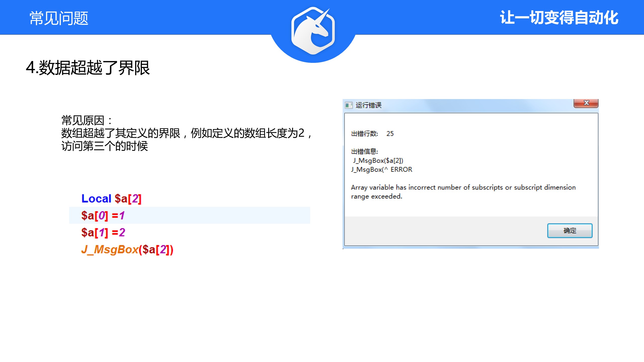Click the 让一切变得自动化 slogan text

point(559,18)
